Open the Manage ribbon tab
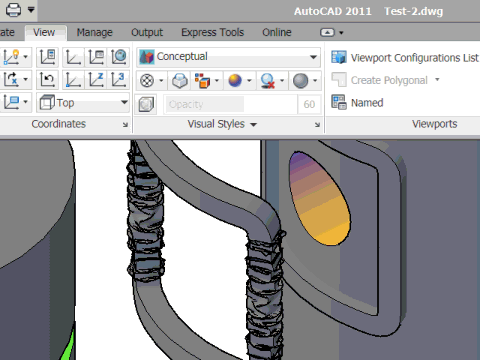 (x=95, y=32)
